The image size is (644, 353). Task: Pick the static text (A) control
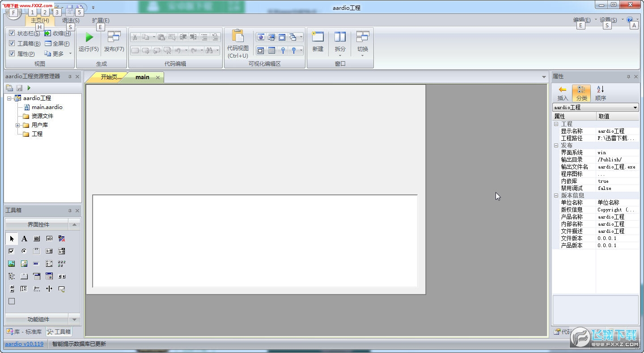pos(24,239)
